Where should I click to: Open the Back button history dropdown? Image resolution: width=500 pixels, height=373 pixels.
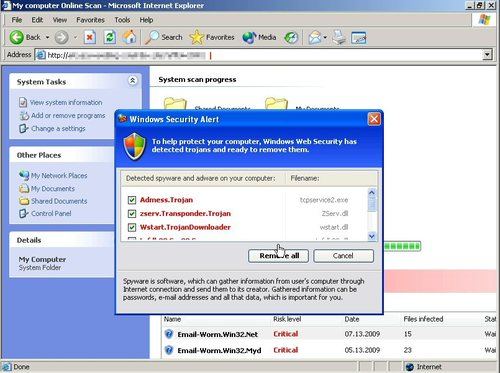pos(47,37)
